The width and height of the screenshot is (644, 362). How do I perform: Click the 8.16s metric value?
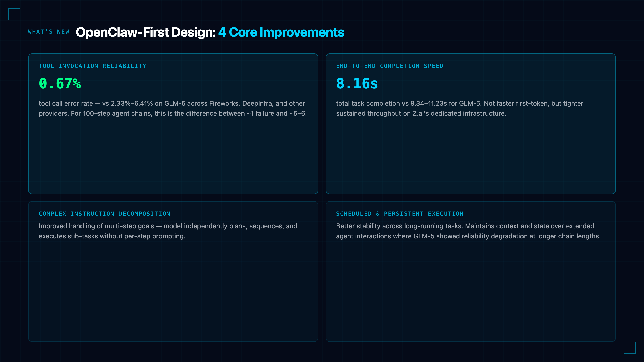pyautogui.click(x=357, y=84)
